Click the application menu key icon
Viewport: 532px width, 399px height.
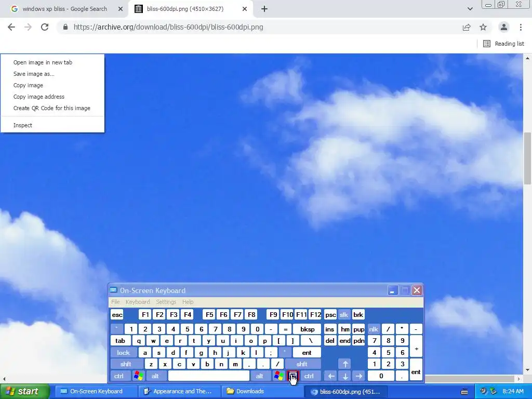coord(293,376)
